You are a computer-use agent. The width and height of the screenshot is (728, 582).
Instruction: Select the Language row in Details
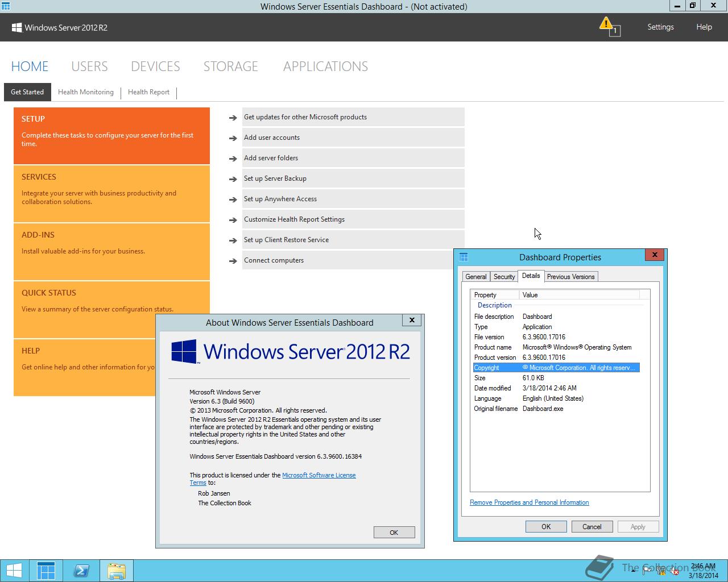tap(556, 398)
